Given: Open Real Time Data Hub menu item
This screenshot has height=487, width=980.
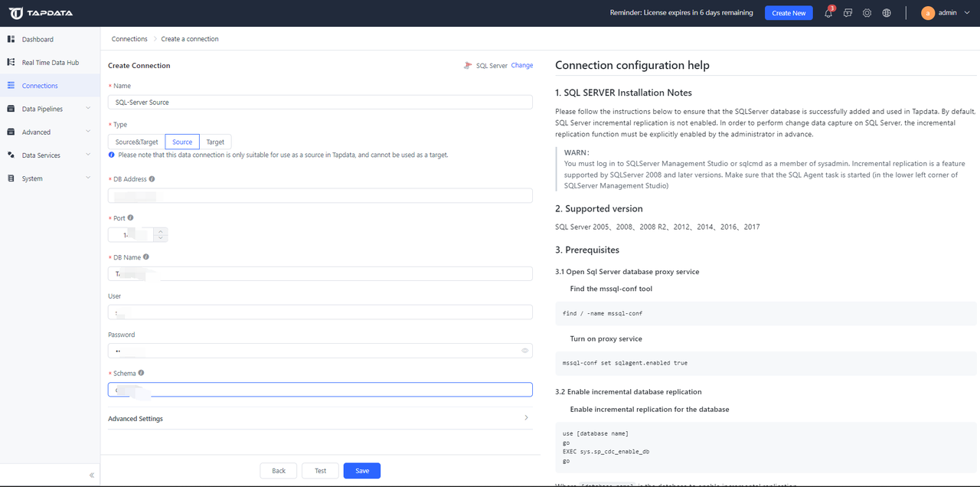Looking at the screenshot, I should click(50, 62).
